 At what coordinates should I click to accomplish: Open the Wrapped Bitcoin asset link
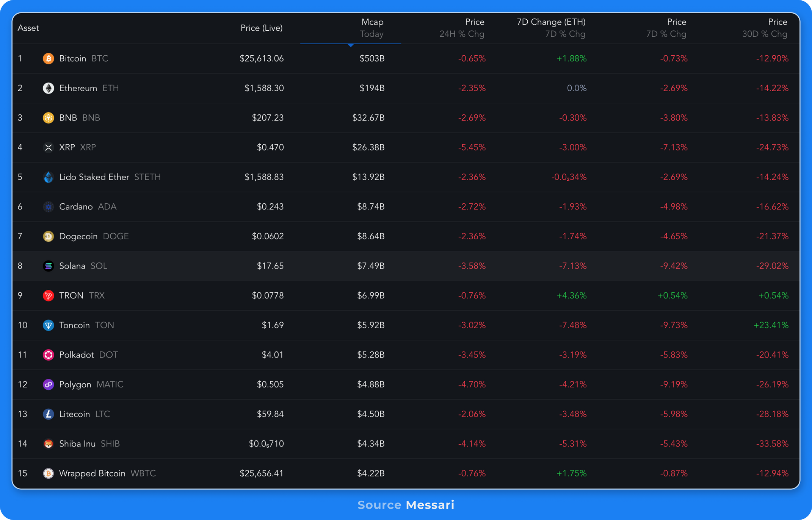pos(92,473)
